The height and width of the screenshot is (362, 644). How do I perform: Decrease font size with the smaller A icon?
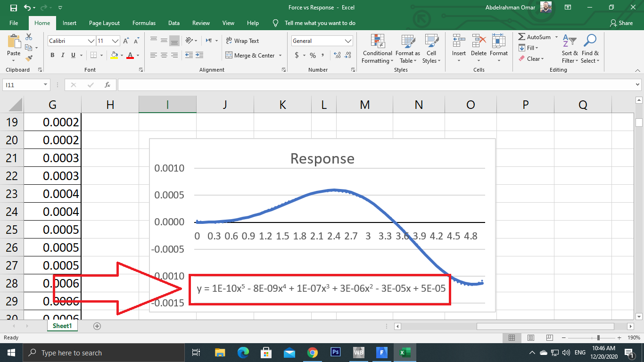[135, 41]
